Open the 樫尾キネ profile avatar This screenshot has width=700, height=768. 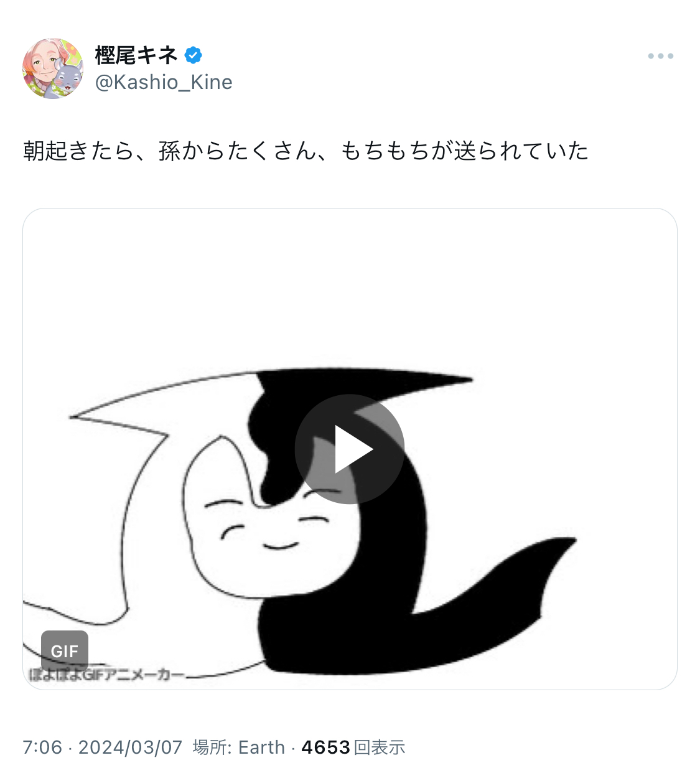coord(53,68)
